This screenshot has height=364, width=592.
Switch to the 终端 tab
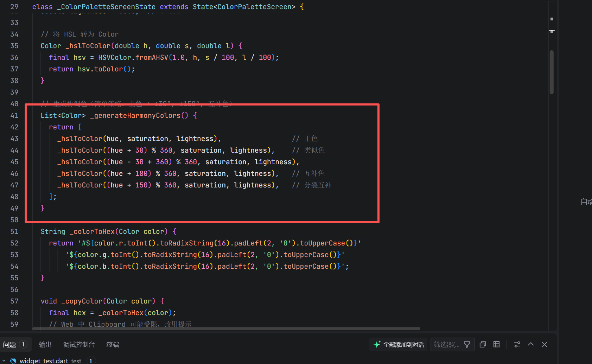(113, 344)
